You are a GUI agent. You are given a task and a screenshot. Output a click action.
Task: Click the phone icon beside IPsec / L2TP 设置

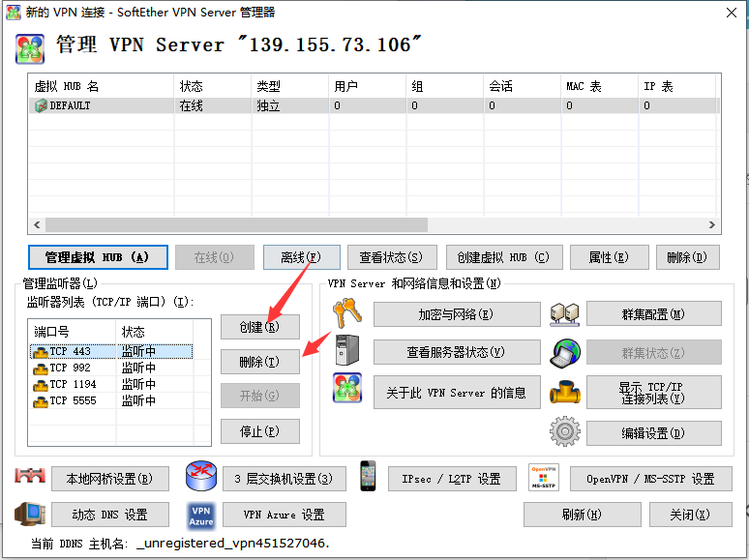point(368,476)
